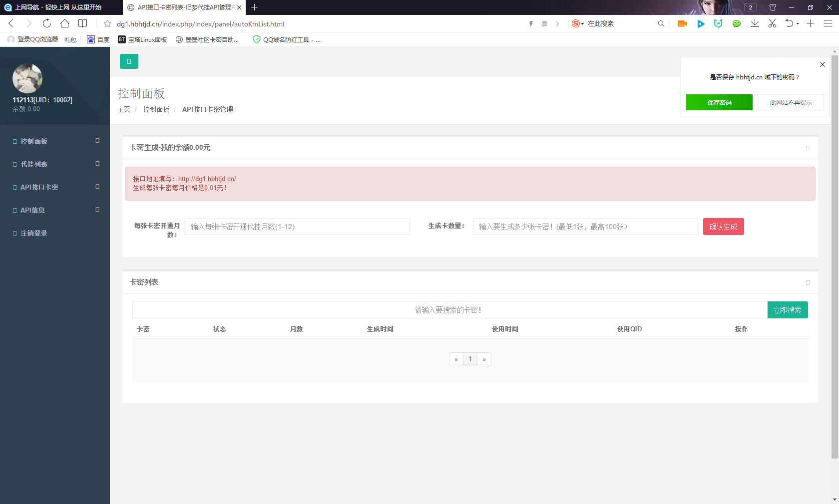Click the page vertical scrollbar
The height and width of the screenshot is (504, 839).
835,256
